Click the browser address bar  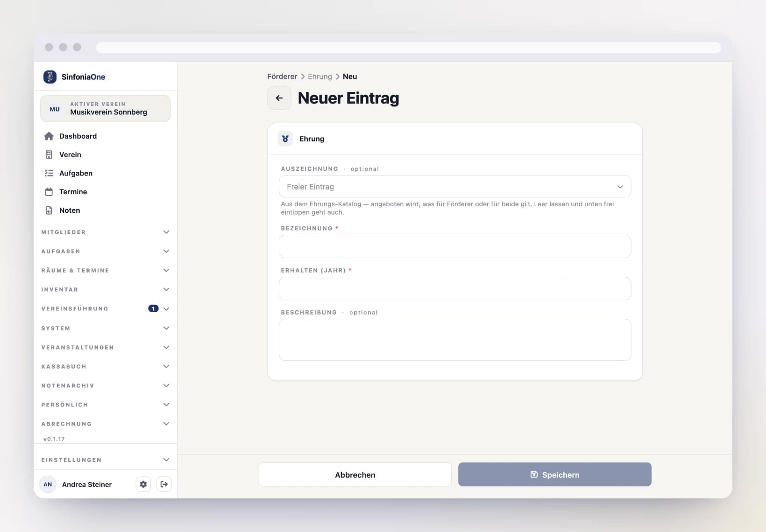coord(409,47)
